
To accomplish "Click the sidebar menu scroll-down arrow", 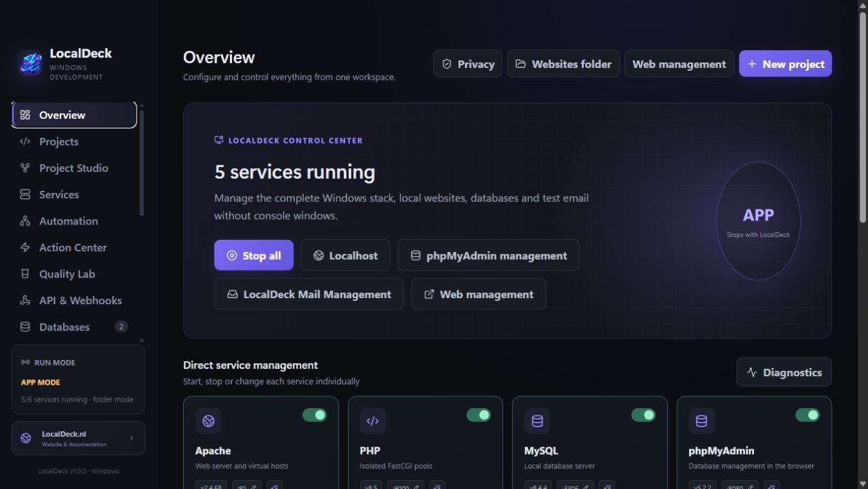I will pyautogui.click(x=142, y=341).
